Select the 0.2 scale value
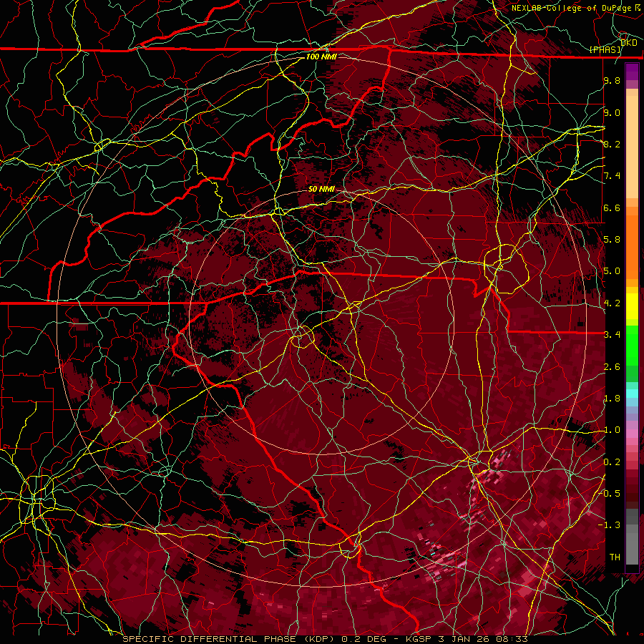Viewport: 644px width, 644px height. coord(612,462)
